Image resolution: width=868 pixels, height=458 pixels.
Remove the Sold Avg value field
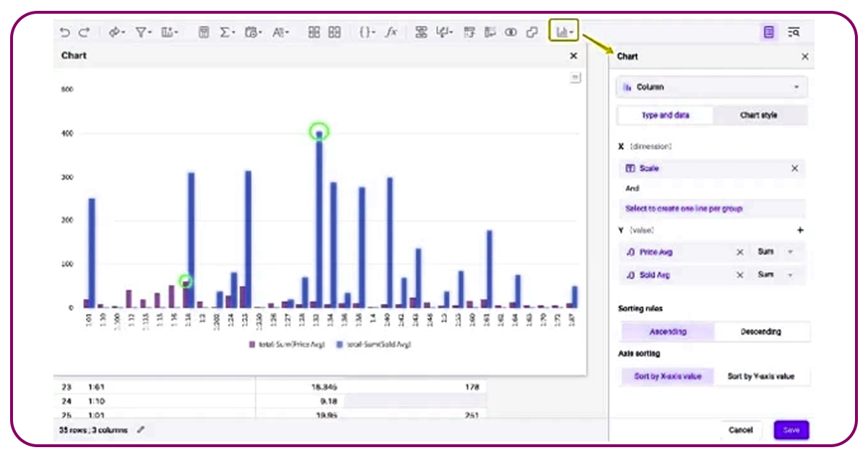click(x=739, y=275)
